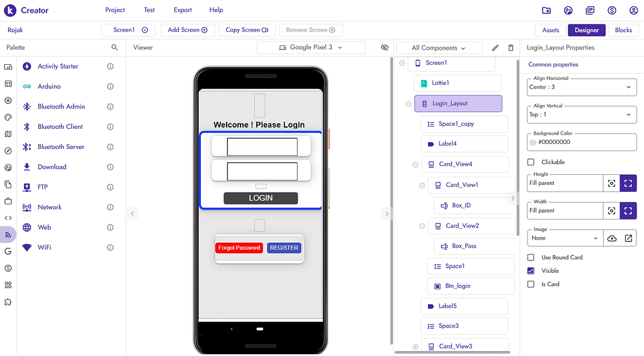Screen dimensions: 644x356
Task: Open the community face icon in header
Action: (568, 10)
